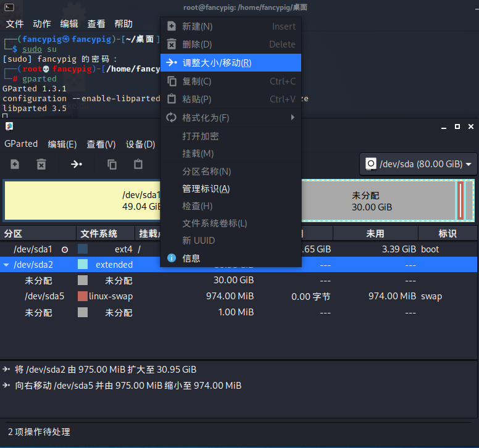Click the mount-point icon next to /dev/sda1
The height and width of the screenshot is (448, 479).
click(64, 250)
